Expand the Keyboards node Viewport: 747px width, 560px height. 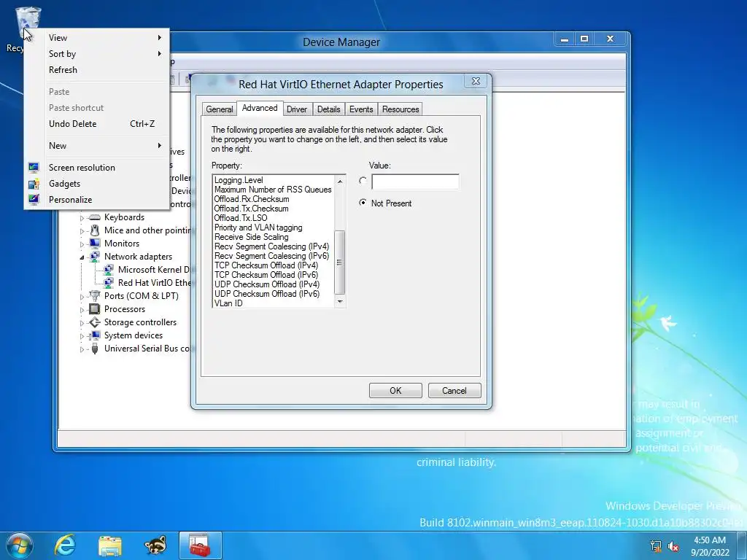[82, 218]
